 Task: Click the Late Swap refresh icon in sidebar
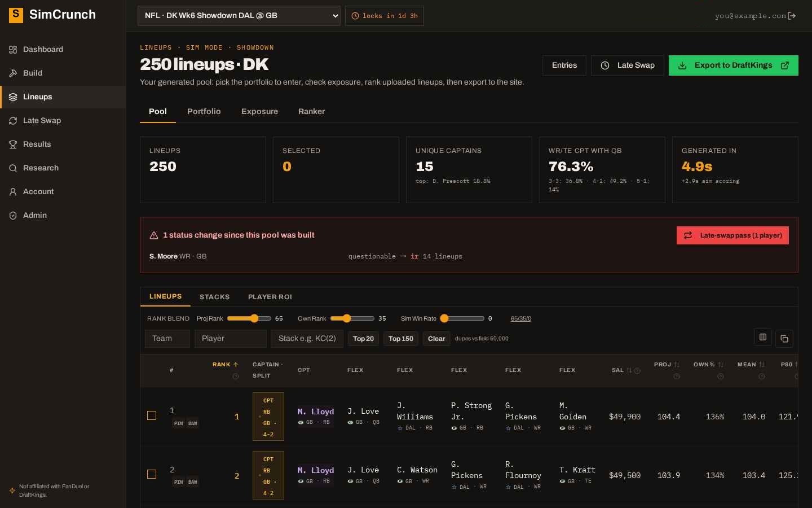(13, 121)
